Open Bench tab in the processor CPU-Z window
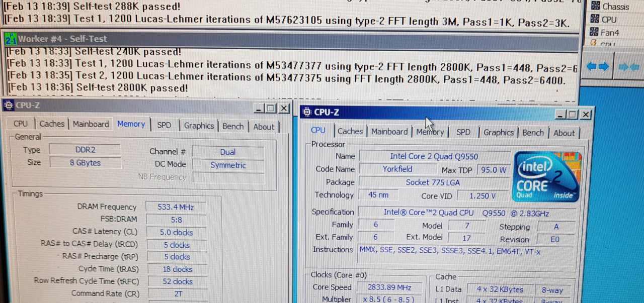Image resolution: width=644 pixels, height=303 pixels. point(533,133)
